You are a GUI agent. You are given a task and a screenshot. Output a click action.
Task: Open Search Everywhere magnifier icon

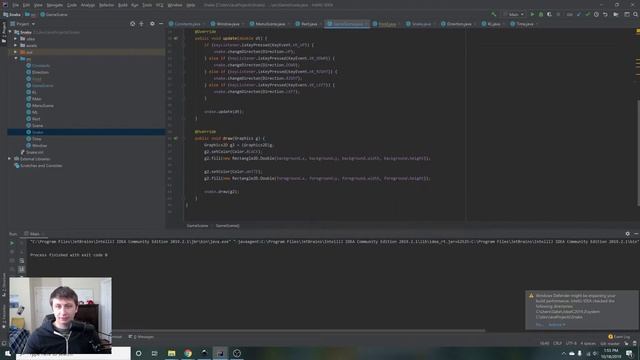pyautogui.click(x=636, y=14)
